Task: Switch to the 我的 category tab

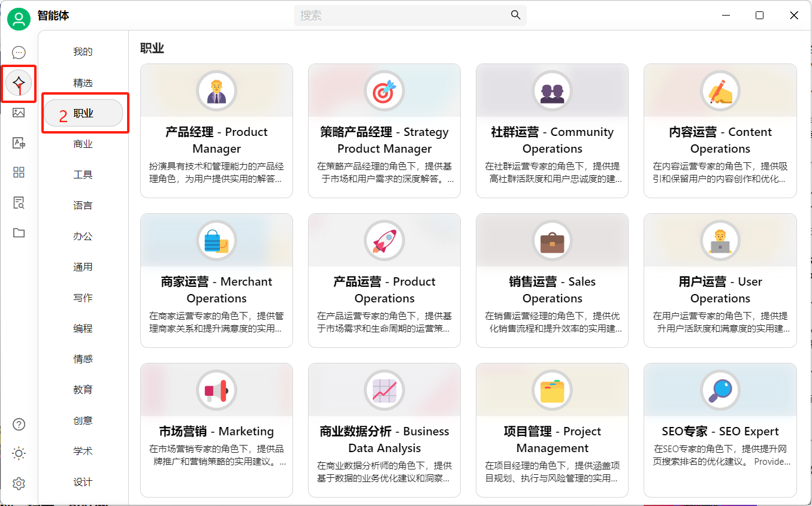Action: coord(83,51)
